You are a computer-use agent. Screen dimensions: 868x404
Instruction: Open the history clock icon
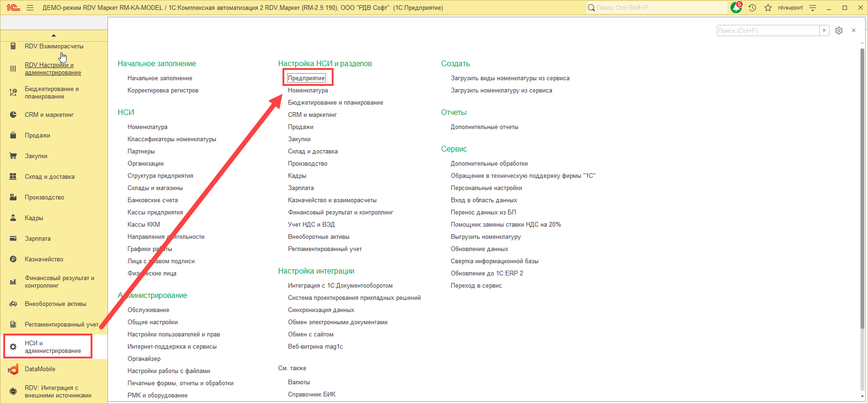(753, 8)
